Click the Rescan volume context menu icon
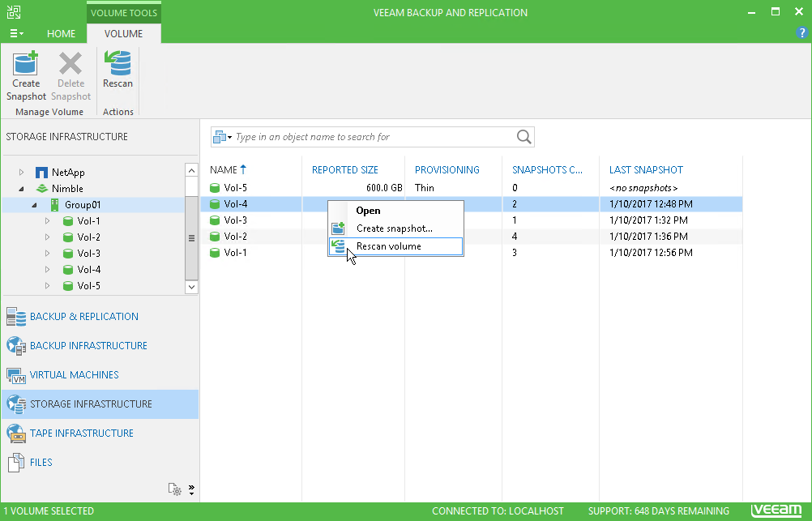This screenshot has height=521, width=812. (x=338, y=246)
